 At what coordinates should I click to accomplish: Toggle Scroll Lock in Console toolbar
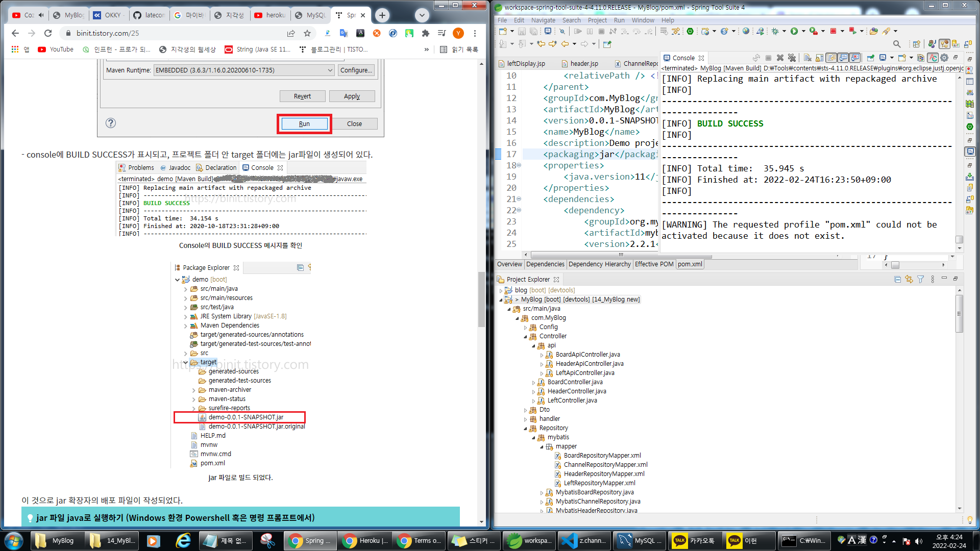[819, 58]
